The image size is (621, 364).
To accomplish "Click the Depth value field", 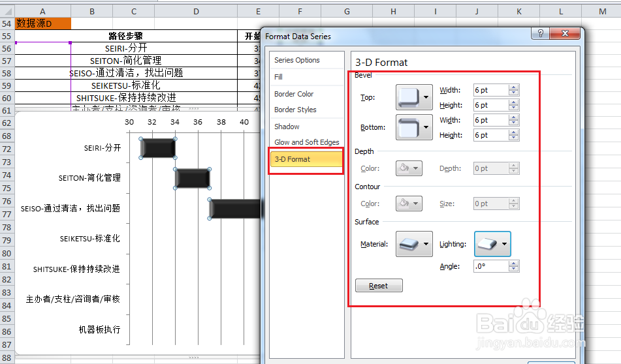I will pyautogui.click(x=491, y=168).
